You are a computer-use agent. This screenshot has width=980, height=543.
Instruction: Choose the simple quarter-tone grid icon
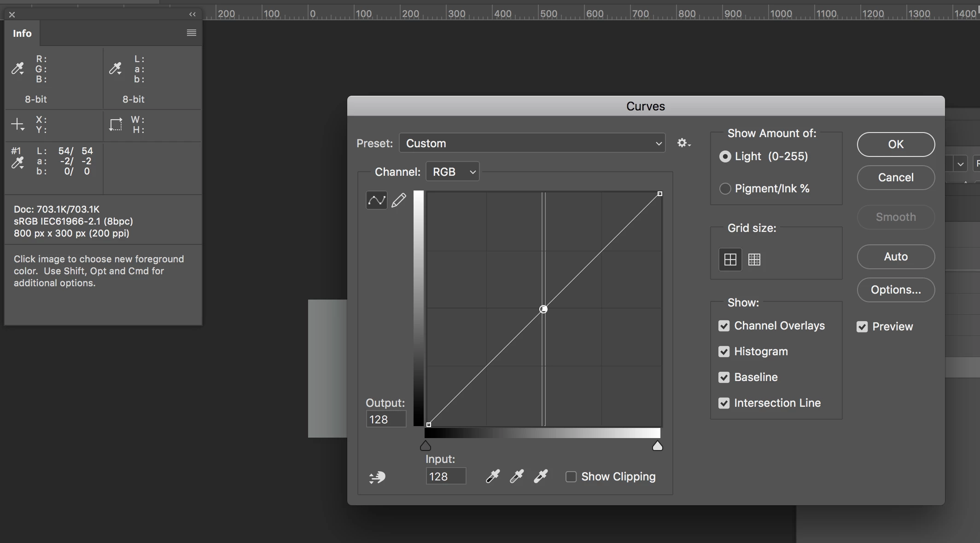click(x=730, y=260)
